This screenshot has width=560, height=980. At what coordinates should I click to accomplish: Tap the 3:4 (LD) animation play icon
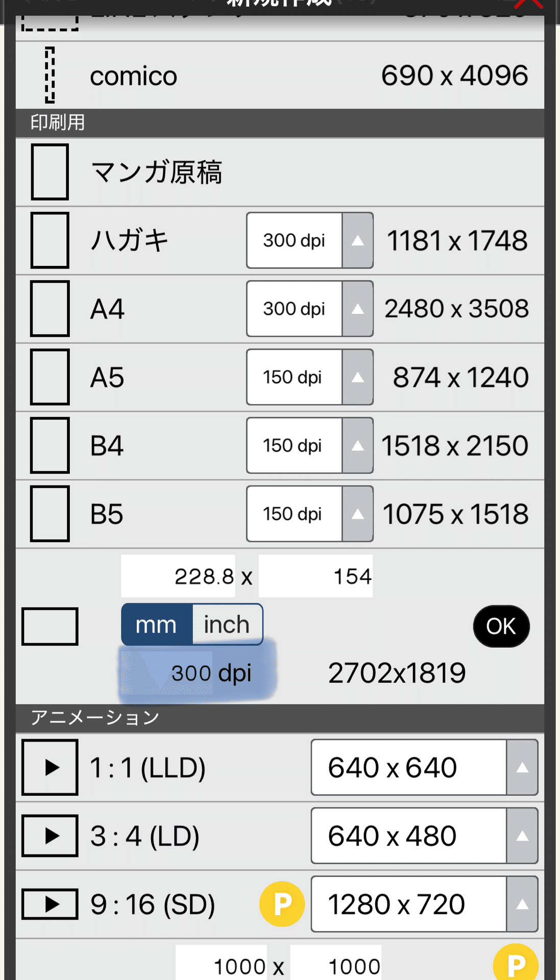point(50,836)
